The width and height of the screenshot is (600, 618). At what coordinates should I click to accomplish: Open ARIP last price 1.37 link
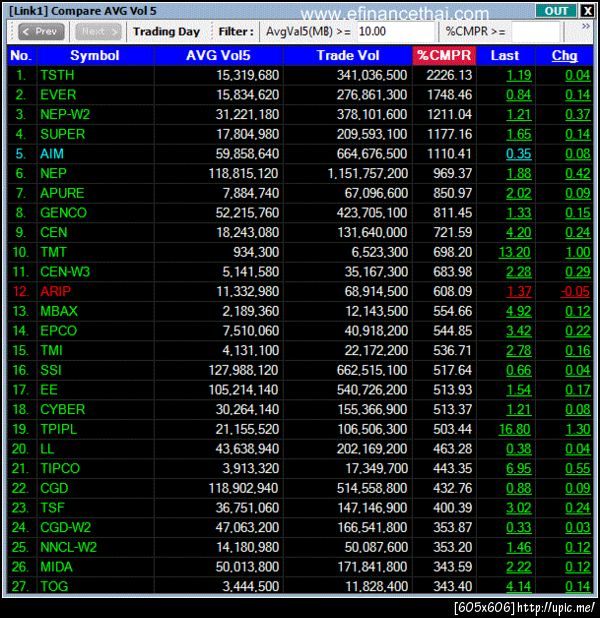[x=519, y=292]
